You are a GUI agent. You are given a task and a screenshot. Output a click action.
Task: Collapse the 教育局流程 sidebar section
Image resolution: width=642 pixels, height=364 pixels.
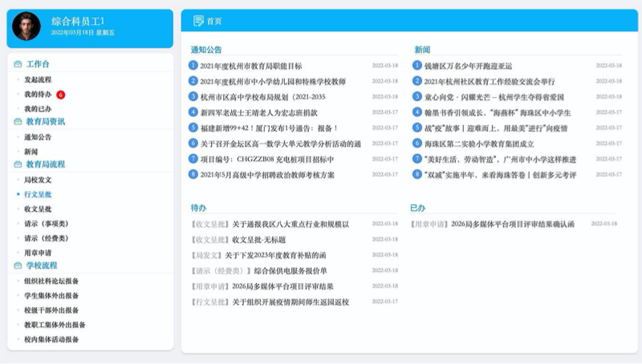click(x=45, y=164)
